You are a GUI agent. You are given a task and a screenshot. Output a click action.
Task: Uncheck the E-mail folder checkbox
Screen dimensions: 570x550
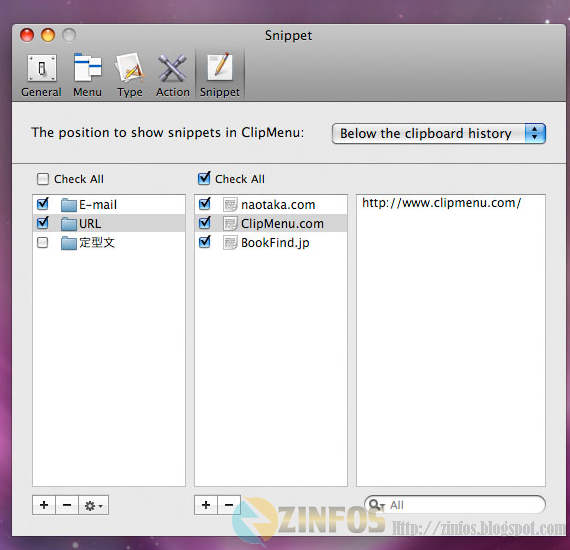click(x=43, y=204)
